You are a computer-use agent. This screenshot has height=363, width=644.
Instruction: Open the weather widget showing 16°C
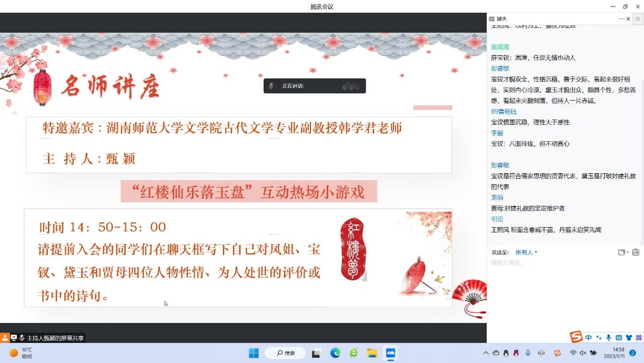(x=21, y=353)
